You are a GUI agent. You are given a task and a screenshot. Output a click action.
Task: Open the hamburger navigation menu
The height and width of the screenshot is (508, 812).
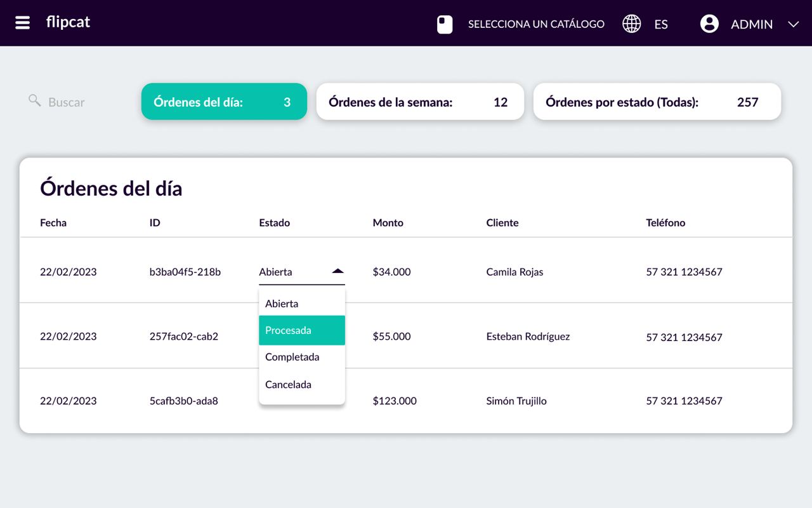[22, 22]
